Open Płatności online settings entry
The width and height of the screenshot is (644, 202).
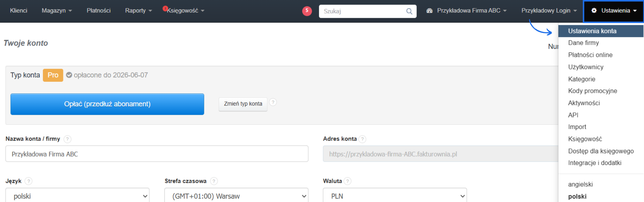590,55
